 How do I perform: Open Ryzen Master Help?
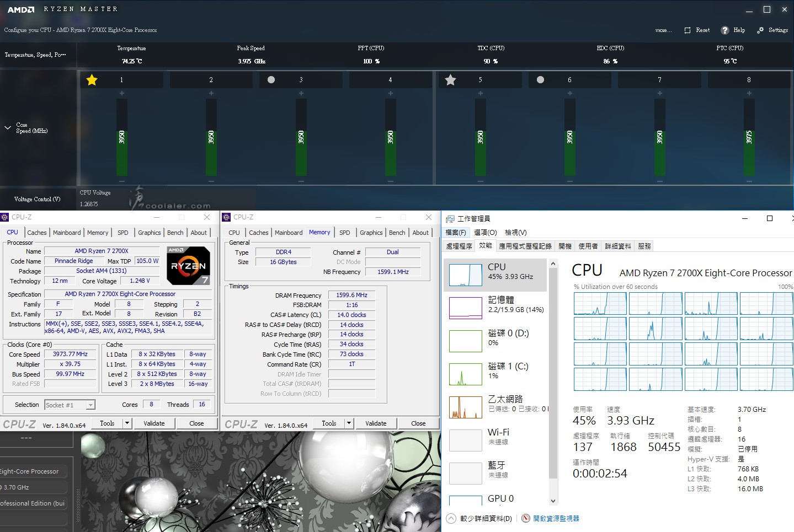(733, 30)
